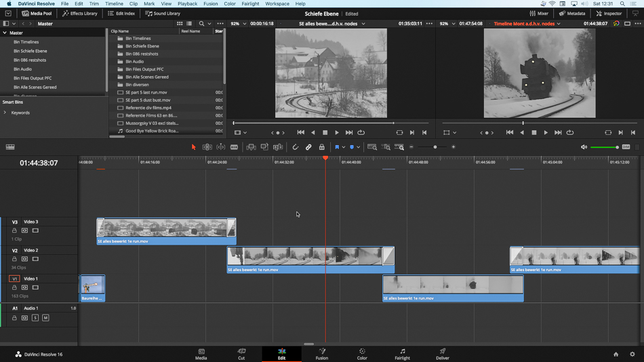644x362 pixels.
Task: Select the Blade edit mode tool
Action: pyautogui.click(x=234, y=147)
